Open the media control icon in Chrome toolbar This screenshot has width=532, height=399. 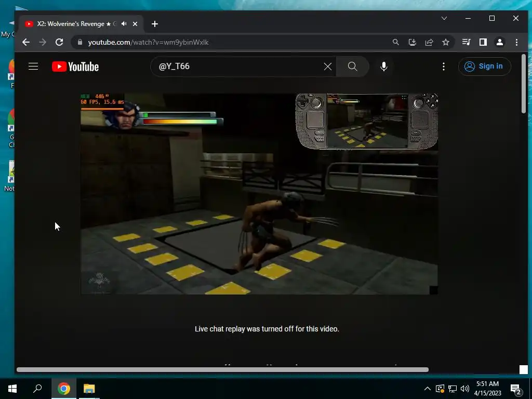(x=466, y=42)
